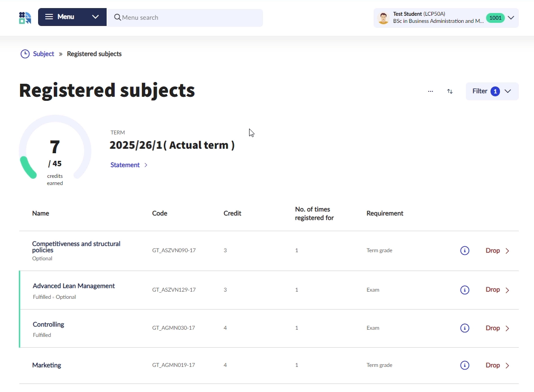Click the Test Student avatar picture
The height and width of the screenshot is (392, 534).
[383, 18]
